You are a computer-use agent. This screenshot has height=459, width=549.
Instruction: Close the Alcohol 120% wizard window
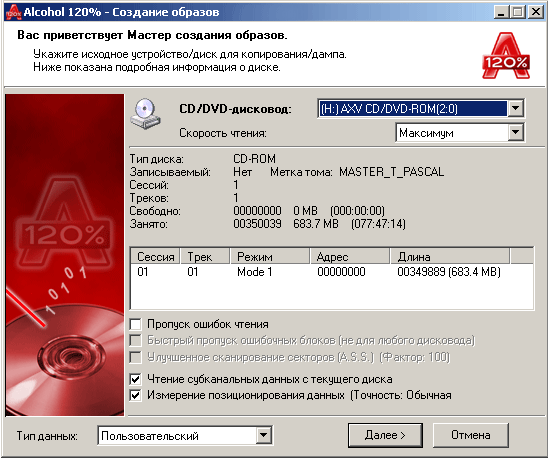coord(536,12)
